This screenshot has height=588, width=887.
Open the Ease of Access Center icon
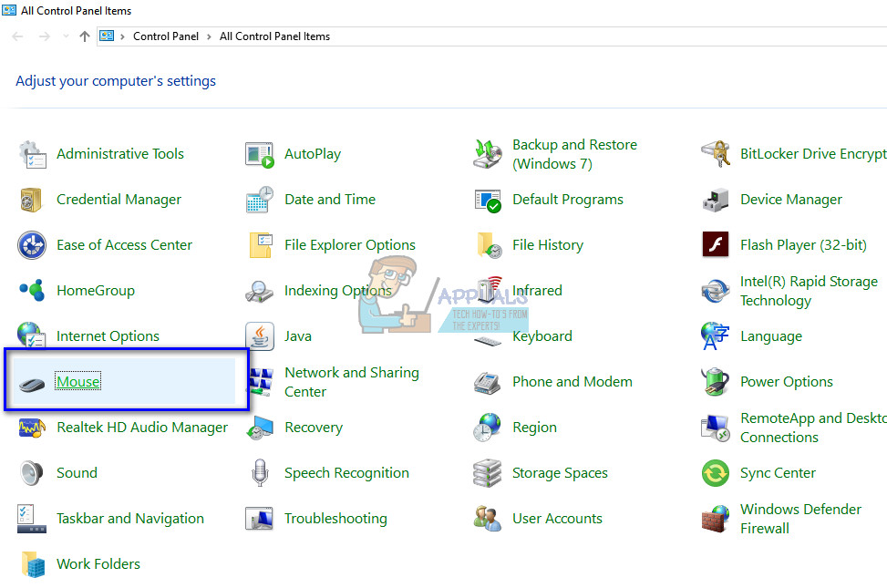point(32,245)
